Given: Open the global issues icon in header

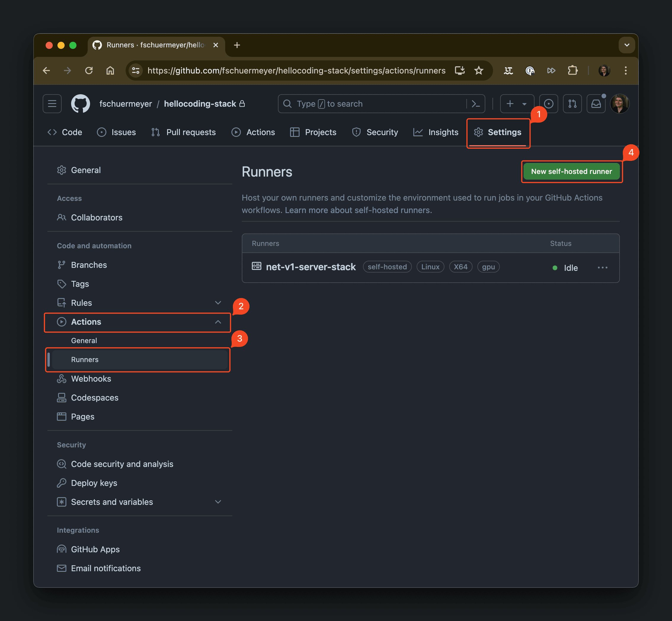Looking at the screenshot, I should coord(548,104).
